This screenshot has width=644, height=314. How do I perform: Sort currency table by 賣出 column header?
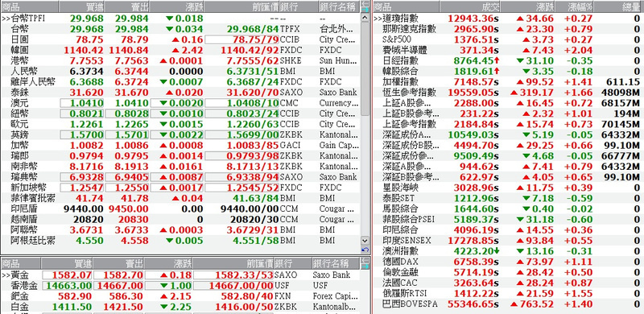(x=127, y=6)
